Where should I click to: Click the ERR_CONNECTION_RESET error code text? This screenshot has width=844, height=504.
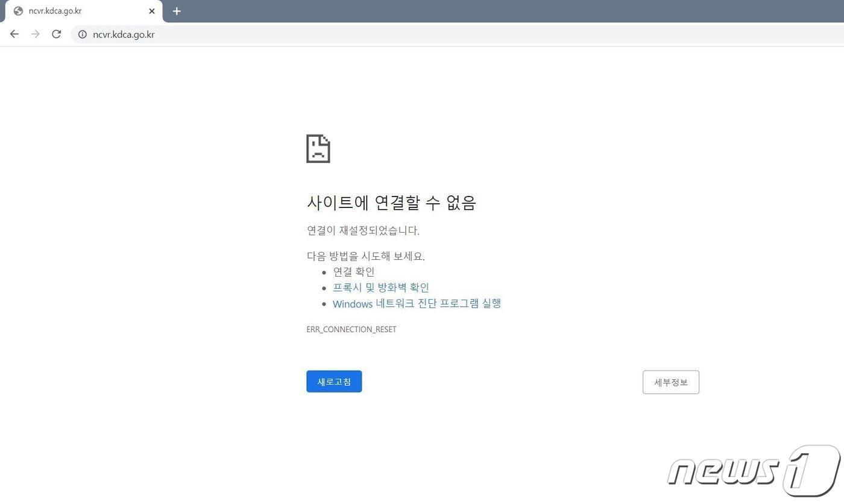click(351, 329)
